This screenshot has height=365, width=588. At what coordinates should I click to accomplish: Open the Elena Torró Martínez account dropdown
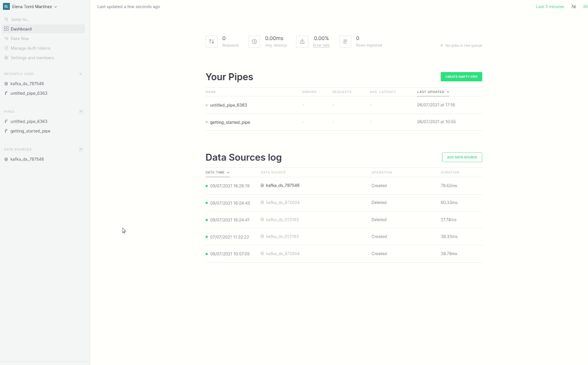click(35, 6)
